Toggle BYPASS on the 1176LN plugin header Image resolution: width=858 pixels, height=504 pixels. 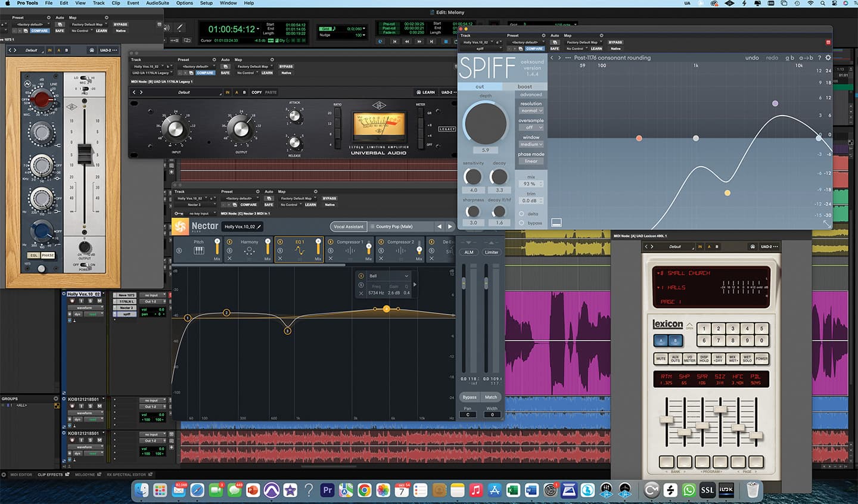[x=286, y=66]
